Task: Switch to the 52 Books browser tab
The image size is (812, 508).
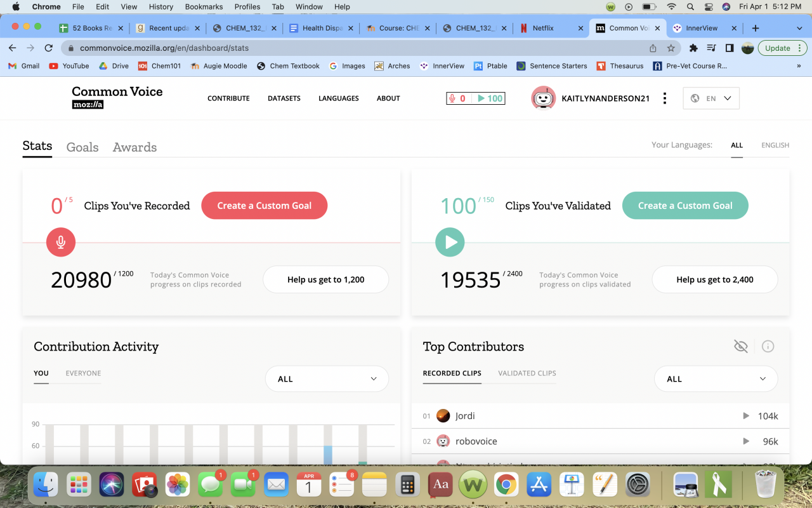Action: pyautogui.click(x=89, y=28)
